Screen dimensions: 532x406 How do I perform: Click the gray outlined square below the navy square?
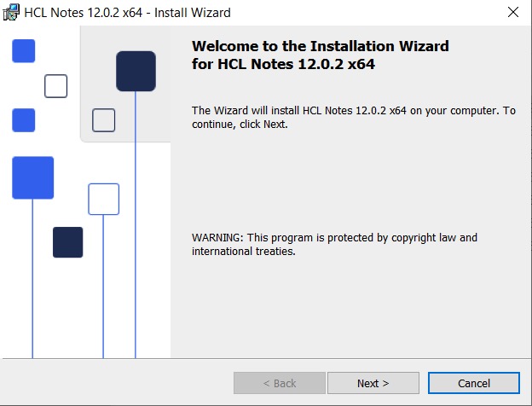click(x=103, y=120)
